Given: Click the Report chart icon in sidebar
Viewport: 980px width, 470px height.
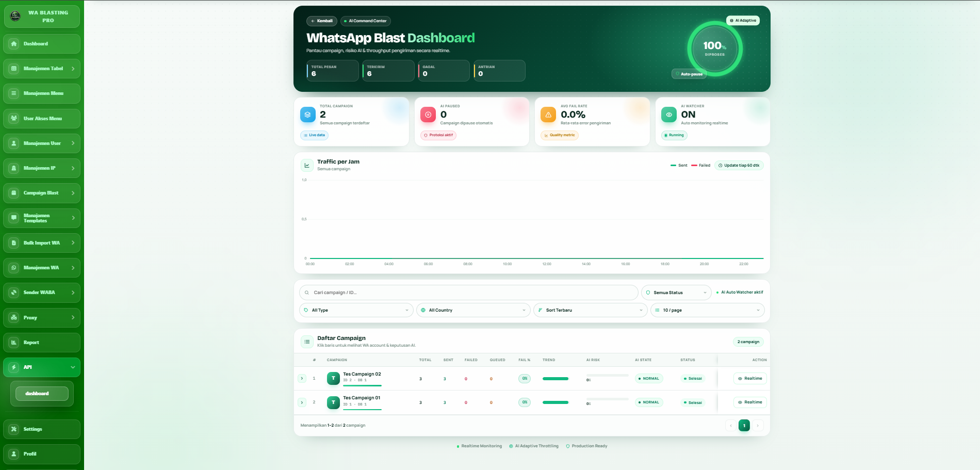Looking at the screenshot, I should tap(14, 343).
